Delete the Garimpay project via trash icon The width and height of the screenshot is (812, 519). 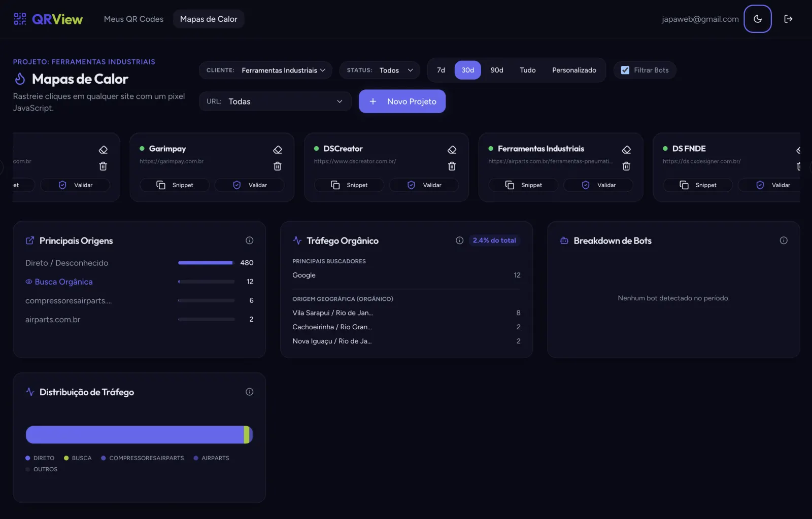pyautogui.click(x=278, y=166)
